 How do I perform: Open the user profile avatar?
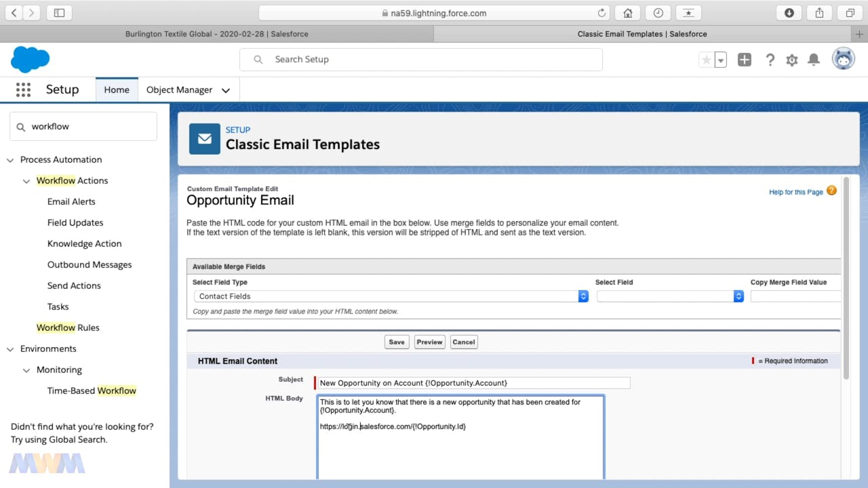844,60
